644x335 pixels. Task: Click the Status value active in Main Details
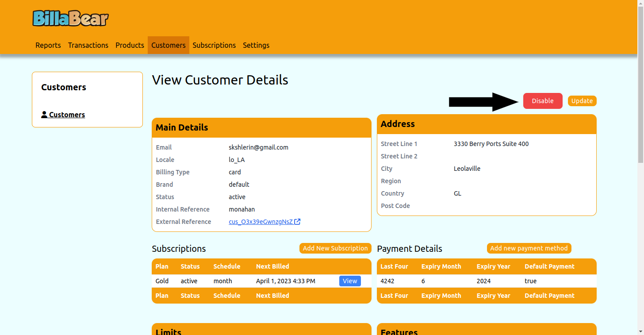pos(237,197)
